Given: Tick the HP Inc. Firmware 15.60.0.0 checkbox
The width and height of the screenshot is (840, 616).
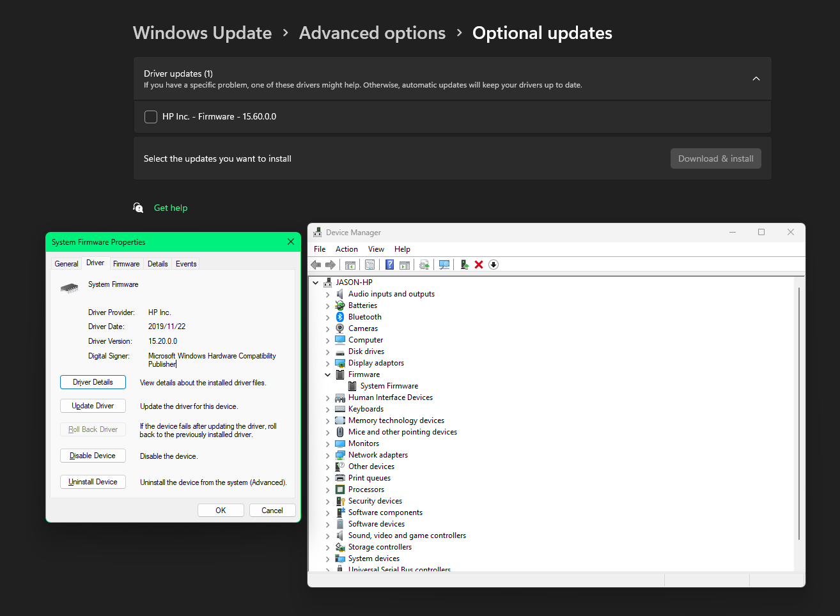Looking at the screenshot, I should (x=151, y=117).
